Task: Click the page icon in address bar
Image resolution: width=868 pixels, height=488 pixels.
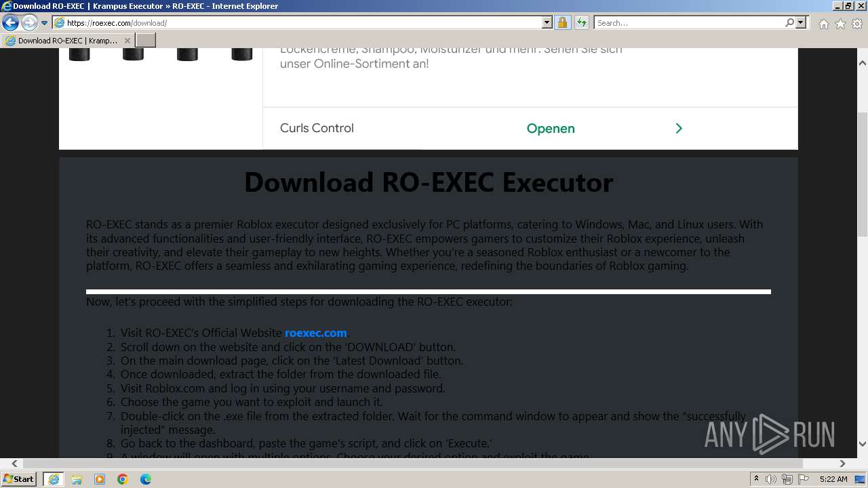Action: tap(60, 23)
